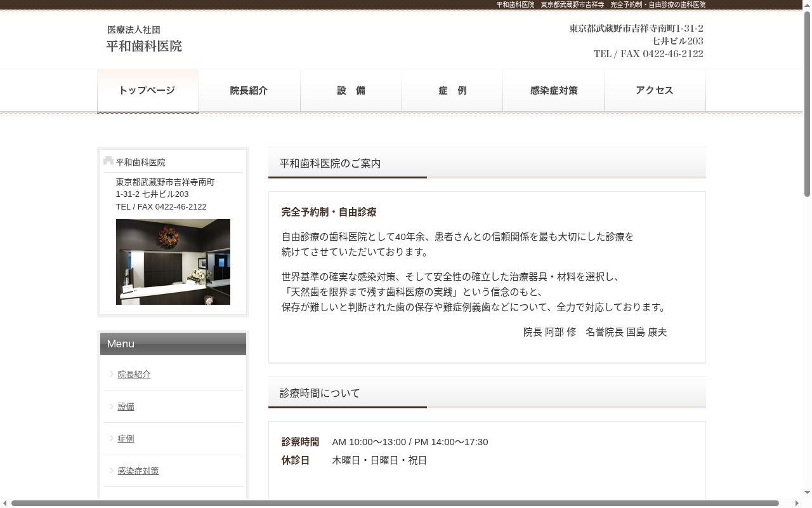Screen dimensions: 812x508
Task: Click the Menu sidebar header
Action: coord(173,344)
